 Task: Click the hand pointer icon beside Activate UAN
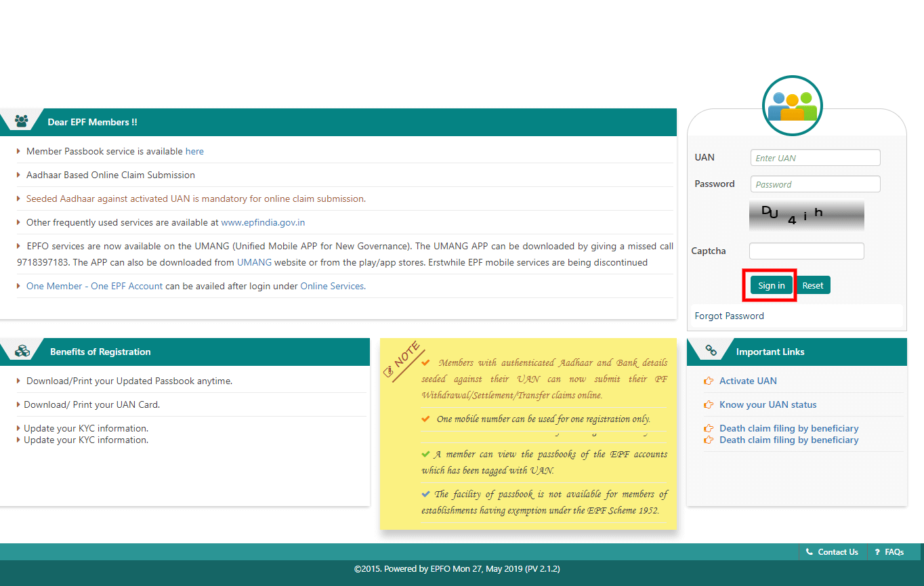(709, 381)
